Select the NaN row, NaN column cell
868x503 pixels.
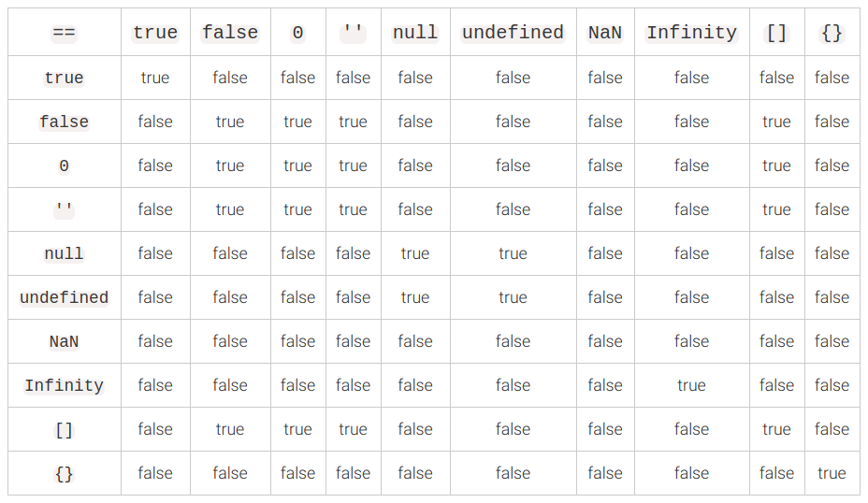604,341
